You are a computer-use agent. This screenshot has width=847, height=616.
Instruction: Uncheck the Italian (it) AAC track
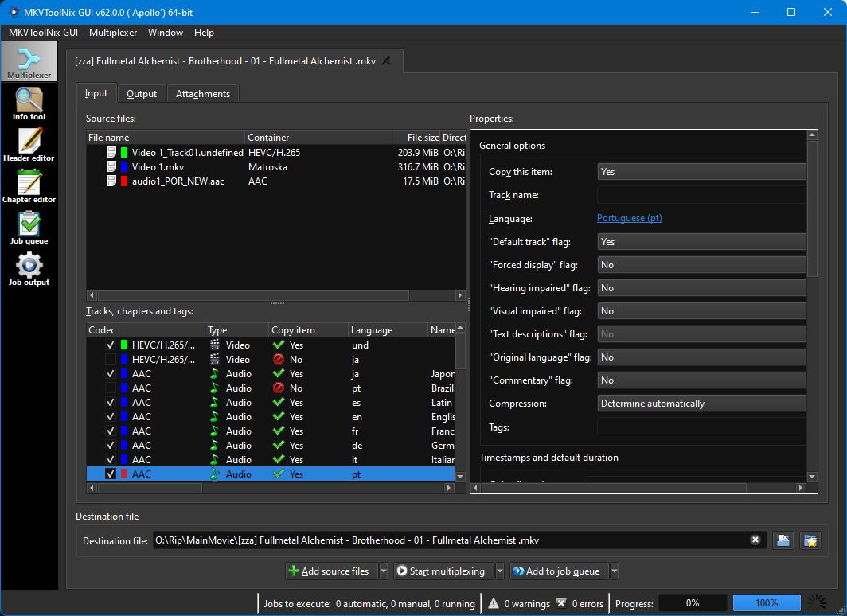111,459
